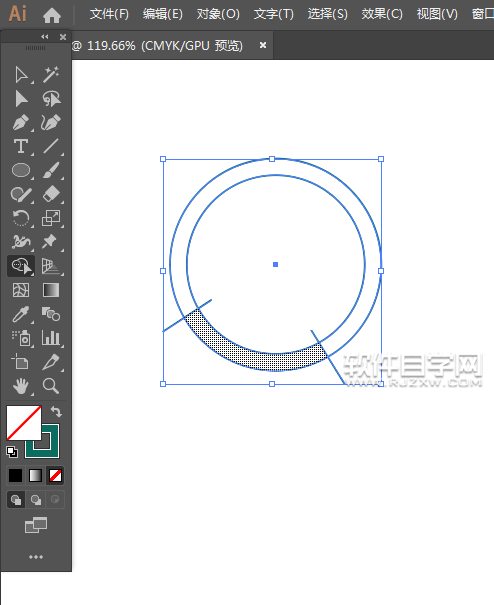Select the Slice tool
The width and height of the screenshot is (494, 605).
pyautogui.click(x=51, y=362)
